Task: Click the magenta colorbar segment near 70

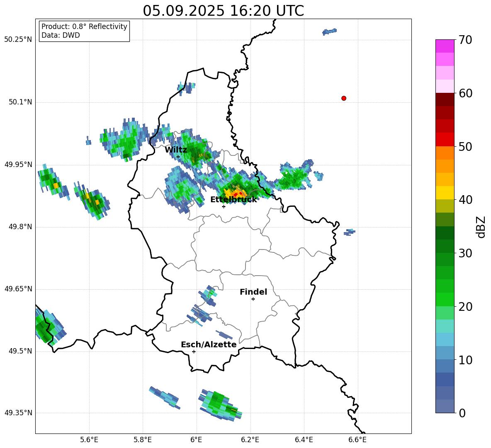Action: [x=445, y=46]
